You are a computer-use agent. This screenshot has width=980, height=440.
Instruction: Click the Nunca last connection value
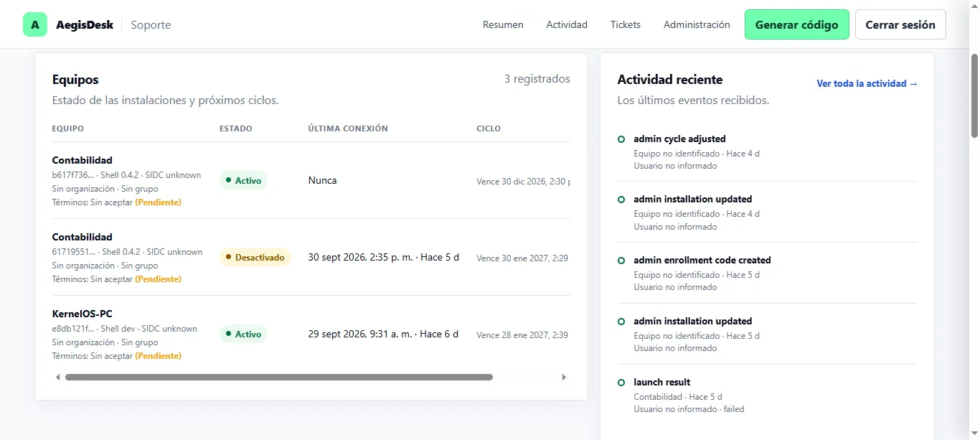[x=323, y=181]
